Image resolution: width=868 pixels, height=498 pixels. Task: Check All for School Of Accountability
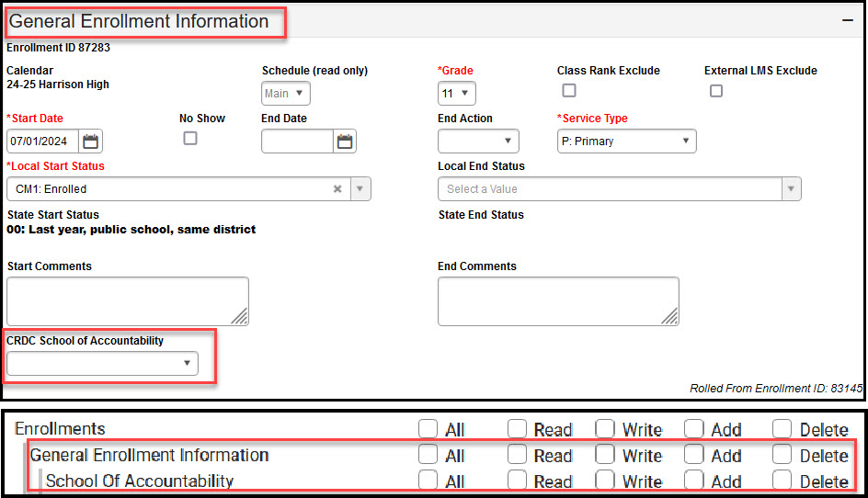pos(428,481)
